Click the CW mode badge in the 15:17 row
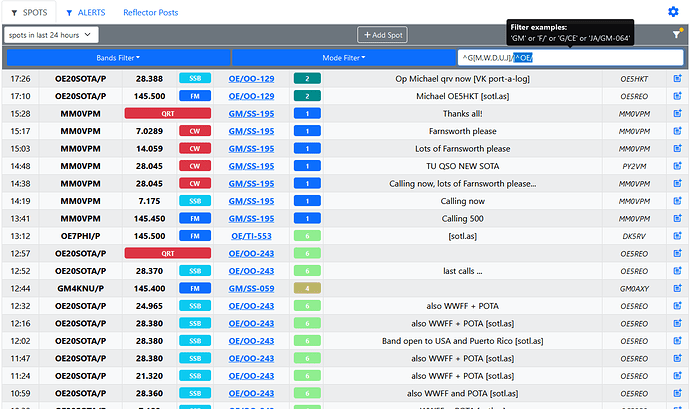 point(195,131)
